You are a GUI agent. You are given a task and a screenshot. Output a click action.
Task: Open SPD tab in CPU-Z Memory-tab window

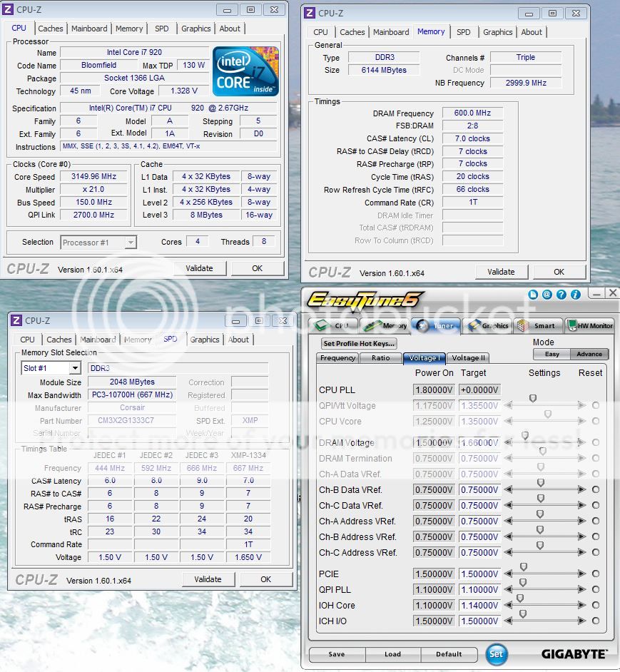464,32
